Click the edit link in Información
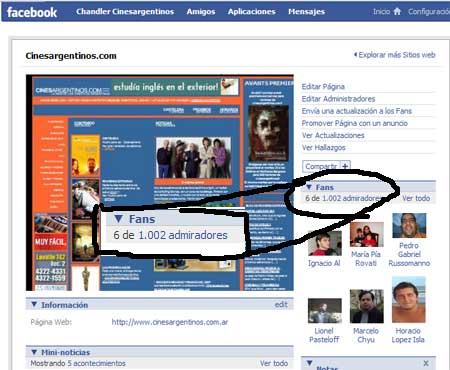The height and width of the screenshot is (370, 450). click(281, 304)
